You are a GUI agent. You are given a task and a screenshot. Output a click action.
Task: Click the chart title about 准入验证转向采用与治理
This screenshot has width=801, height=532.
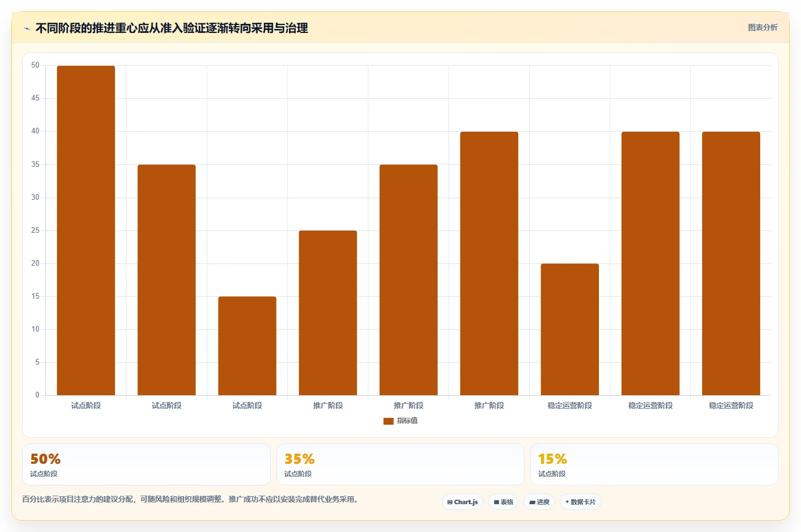pos(171,28)
